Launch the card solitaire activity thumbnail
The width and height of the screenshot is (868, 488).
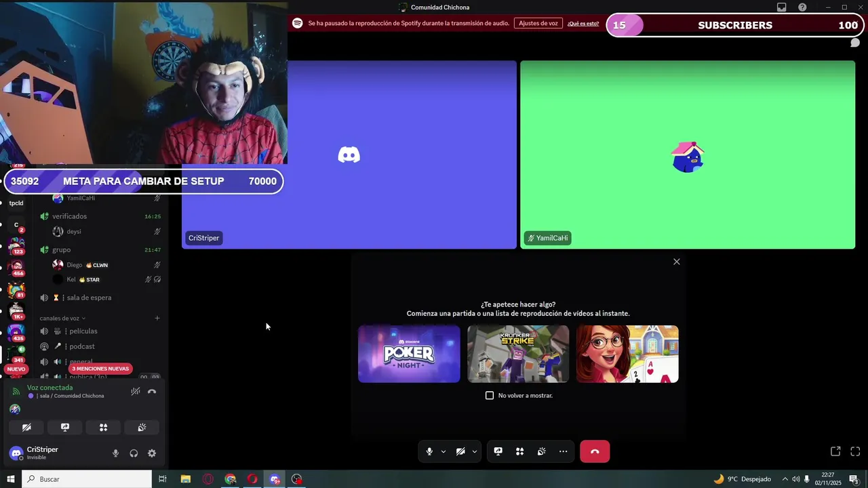627,354
